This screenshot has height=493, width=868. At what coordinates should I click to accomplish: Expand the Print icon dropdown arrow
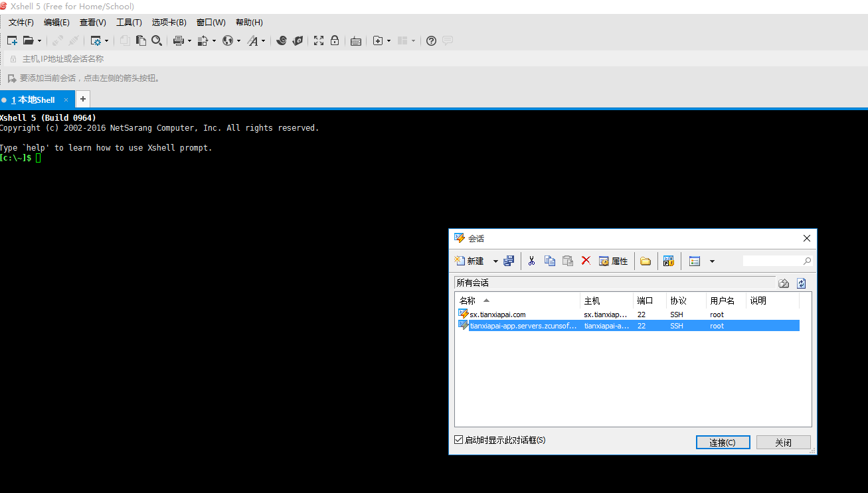(189, 41)
